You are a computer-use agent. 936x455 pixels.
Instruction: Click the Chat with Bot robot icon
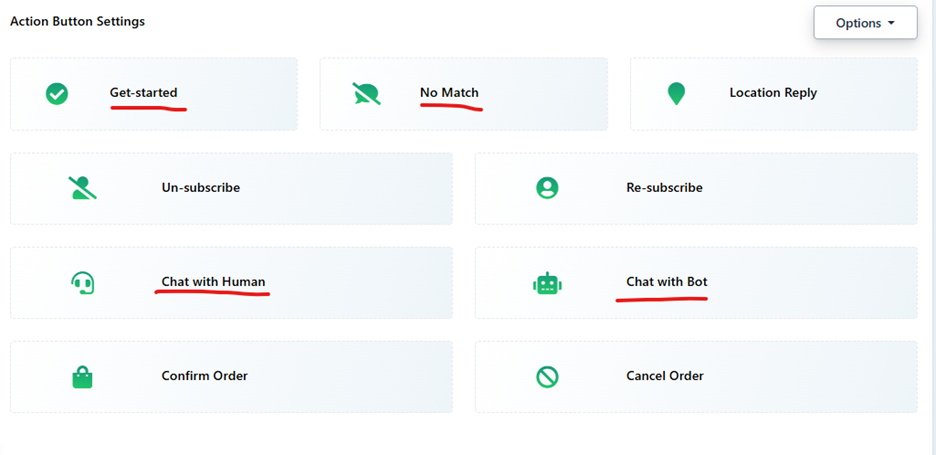(547, 283)
